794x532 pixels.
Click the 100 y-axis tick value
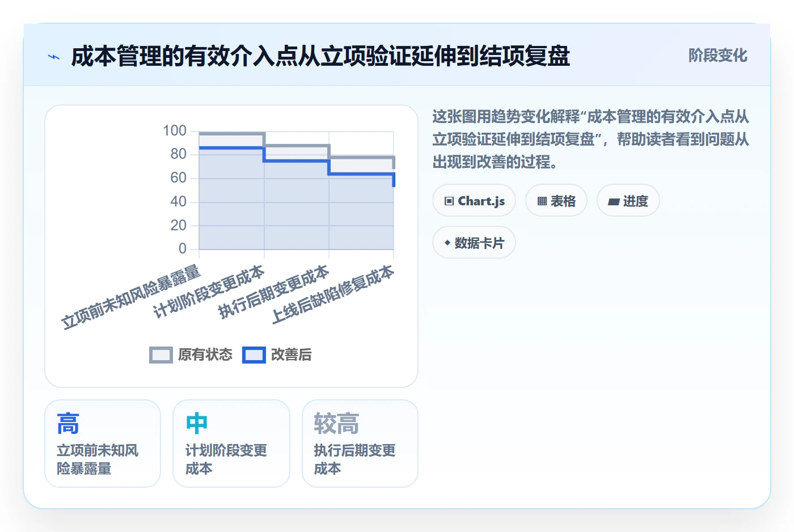[175, 131]
